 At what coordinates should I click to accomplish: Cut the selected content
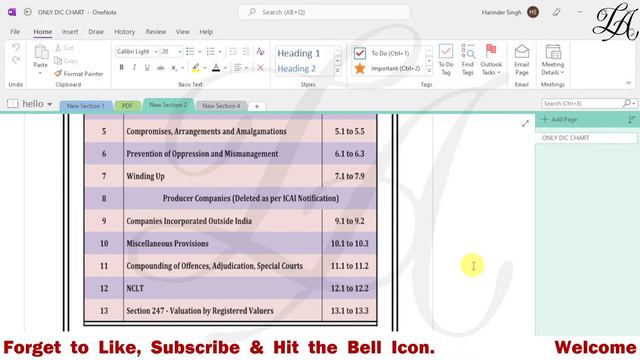(x=64, y=48)
